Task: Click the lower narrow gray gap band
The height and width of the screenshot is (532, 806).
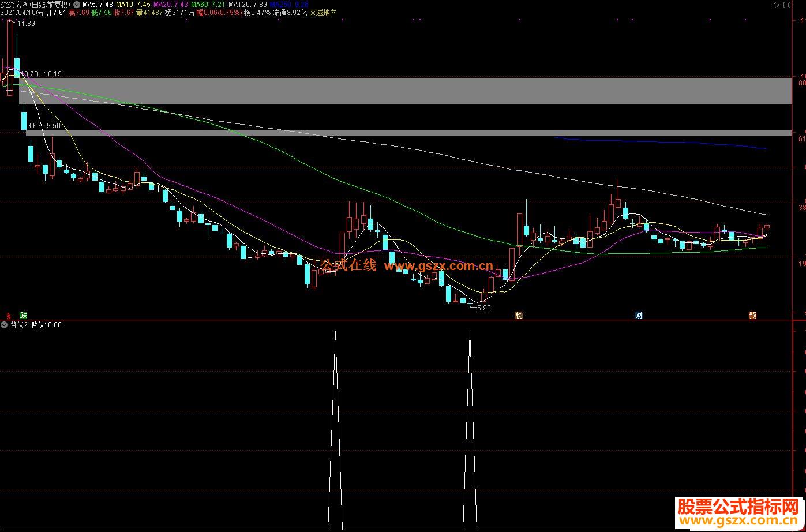Action: [x=410, y=133]
